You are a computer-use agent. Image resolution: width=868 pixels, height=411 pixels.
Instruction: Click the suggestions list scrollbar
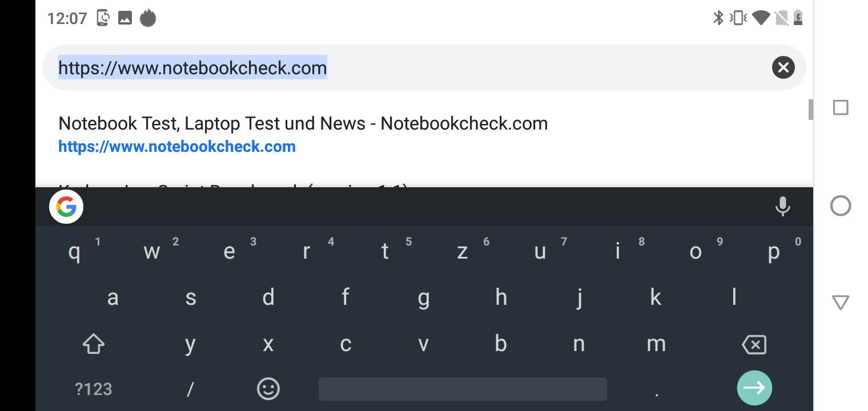(x=810, y=109)
